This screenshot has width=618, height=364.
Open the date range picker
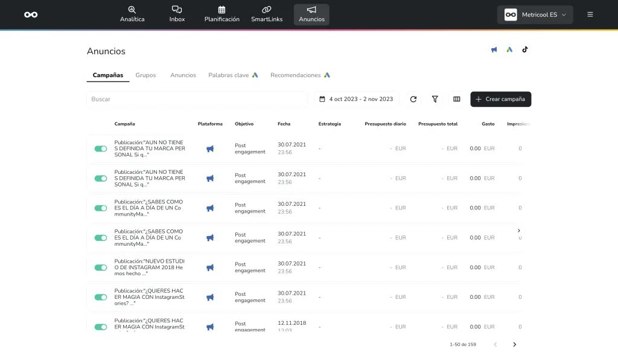click(x=356, y=99)
